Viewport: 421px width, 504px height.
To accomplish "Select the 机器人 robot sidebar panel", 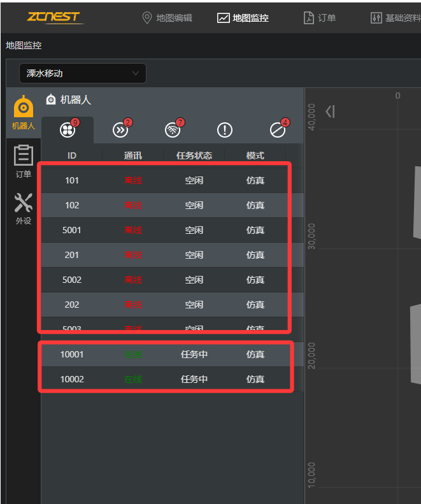I will pos(23,113).
